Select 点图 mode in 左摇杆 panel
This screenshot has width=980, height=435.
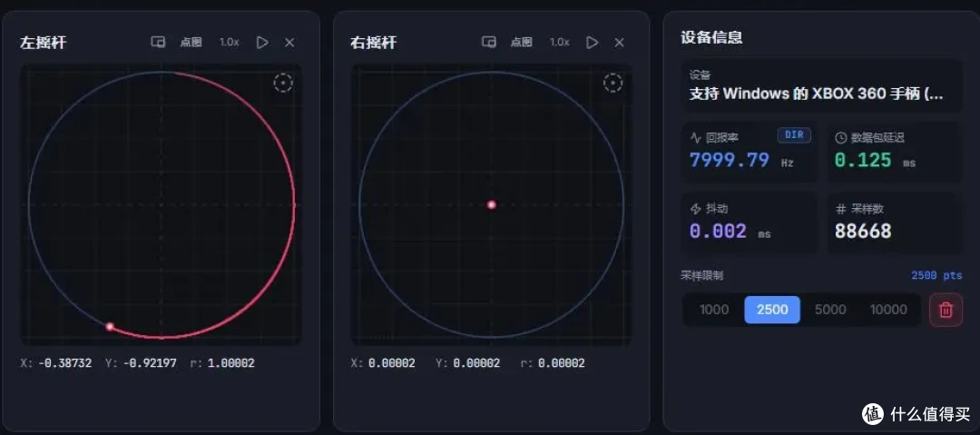tap(191, 42)
